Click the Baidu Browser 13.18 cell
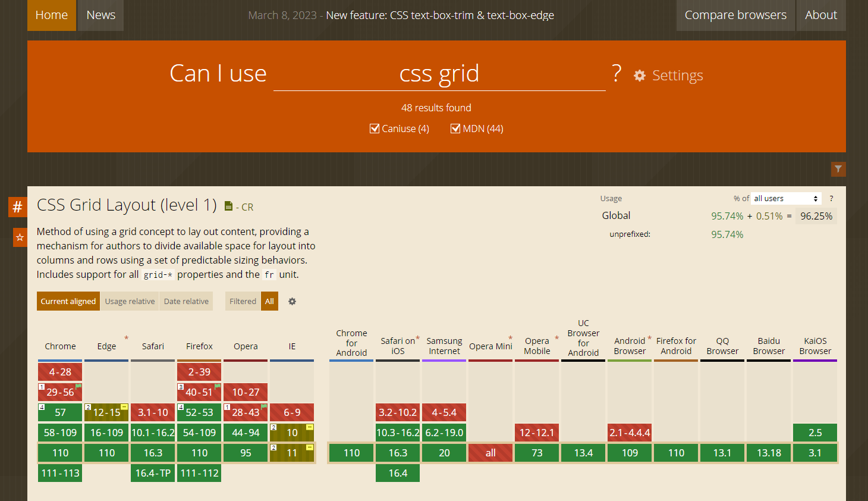 pyautogui.click(x=769, y=453)
